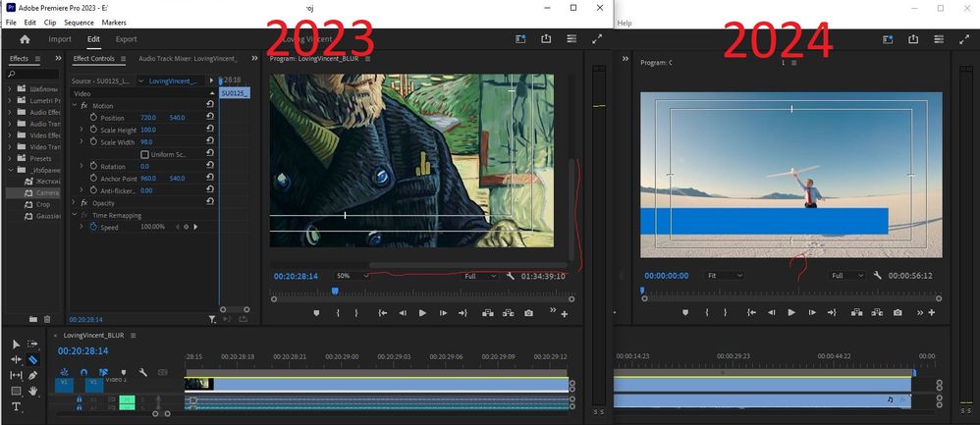
Task: Expand the Rotation property
Action: coord(82,166)
